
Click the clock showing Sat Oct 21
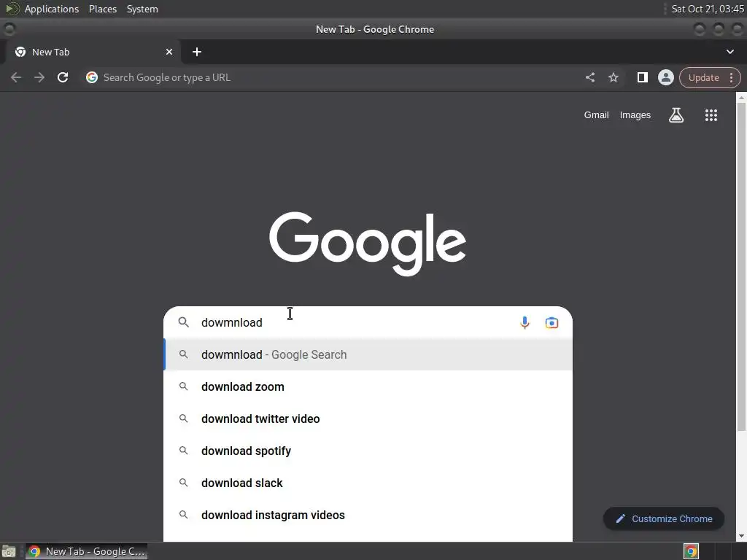click(707, 9)
